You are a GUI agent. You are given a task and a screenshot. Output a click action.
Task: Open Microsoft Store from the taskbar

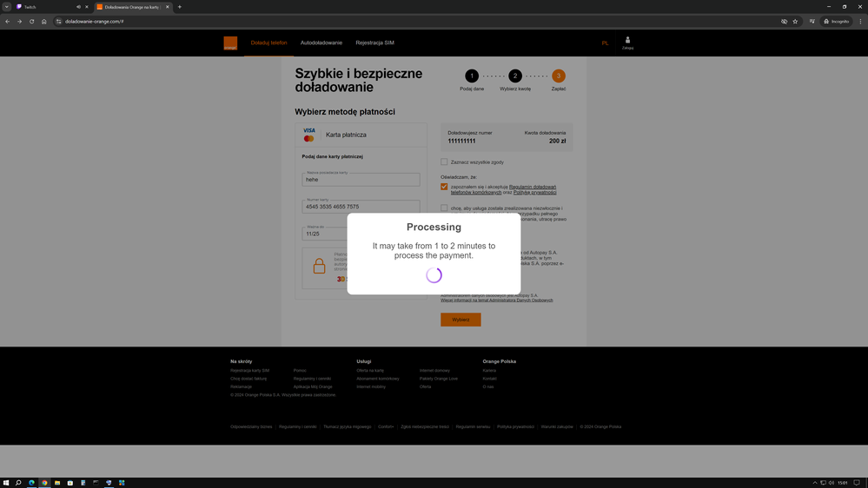coord(70,483)
